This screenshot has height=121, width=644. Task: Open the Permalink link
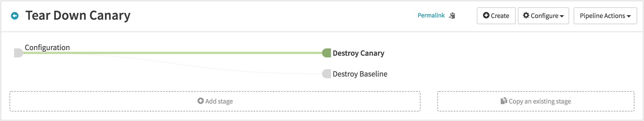click(x=431, y=15)
